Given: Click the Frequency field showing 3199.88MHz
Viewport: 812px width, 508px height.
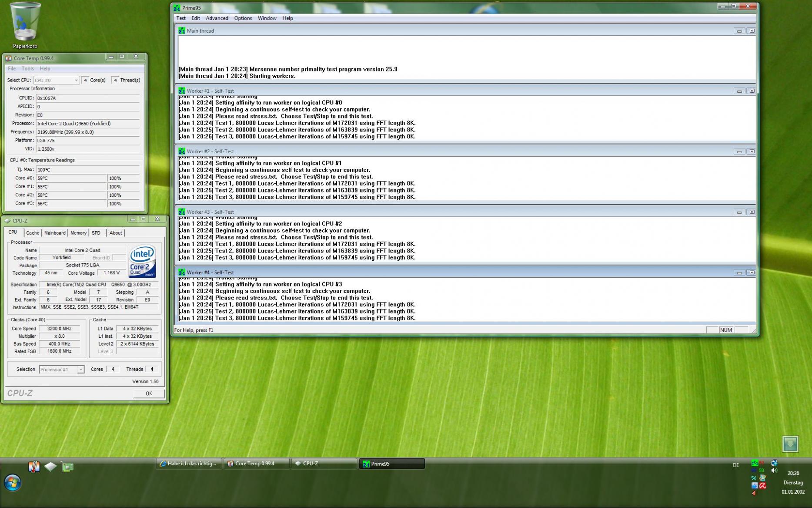Looking at the screenshot, I should point(88,132).
